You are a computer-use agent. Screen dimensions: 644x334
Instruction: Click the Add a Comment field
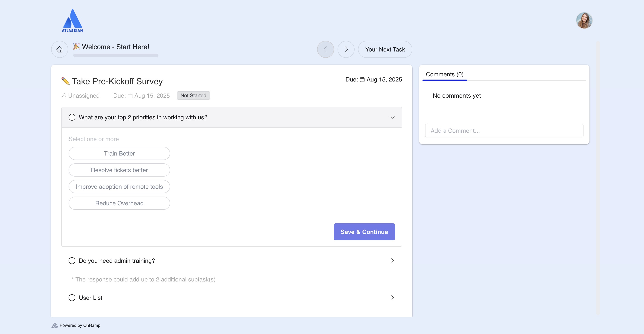(504, 131)
